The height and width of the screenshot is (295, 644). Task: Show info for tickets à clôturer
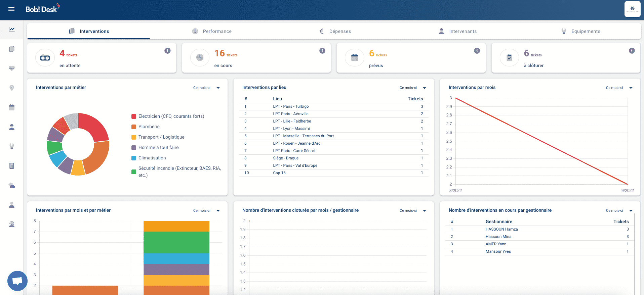pyautogui.click(x=632, y=51)
